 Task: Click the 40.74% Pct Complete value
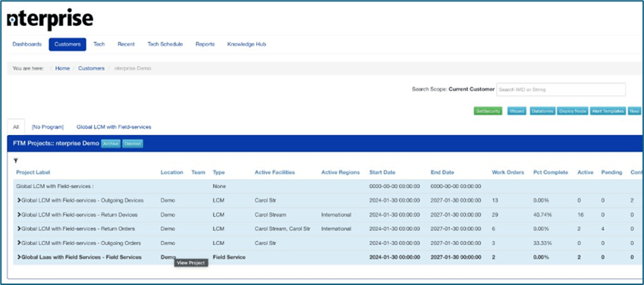coord(542,215)
